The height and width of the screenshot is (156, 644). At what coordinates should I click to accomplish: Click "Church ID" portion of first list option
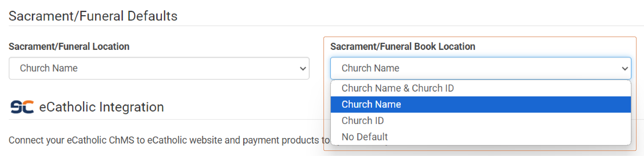(x=433, y=88)
